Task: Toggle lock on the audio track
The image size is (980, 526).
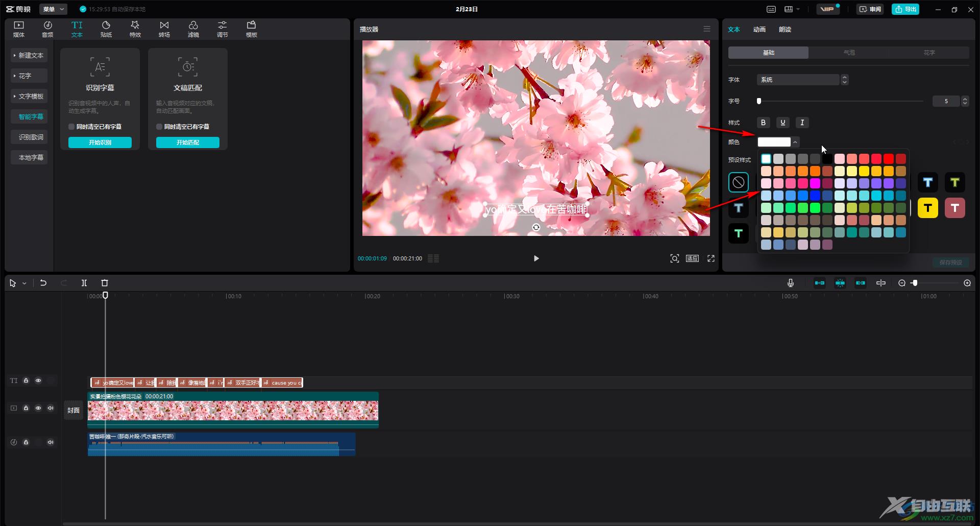Action: [x=26, y=442]
